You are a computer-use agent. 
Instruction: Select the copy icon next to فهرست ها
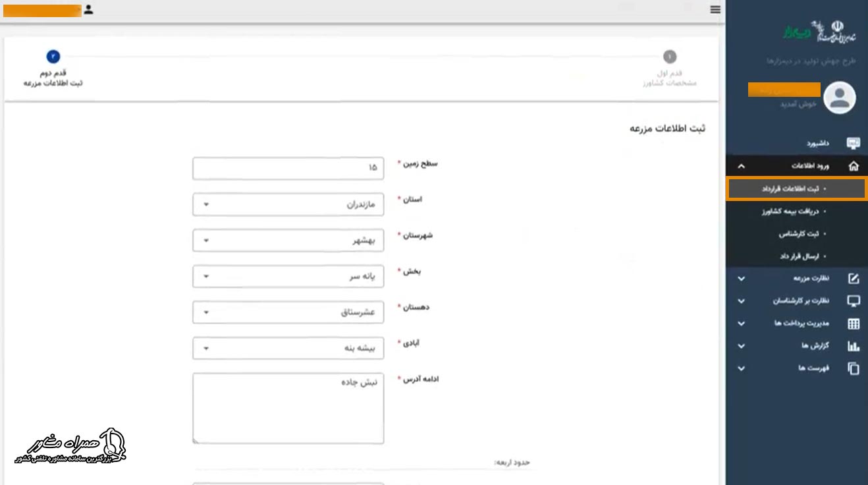(x=854, y=368)
